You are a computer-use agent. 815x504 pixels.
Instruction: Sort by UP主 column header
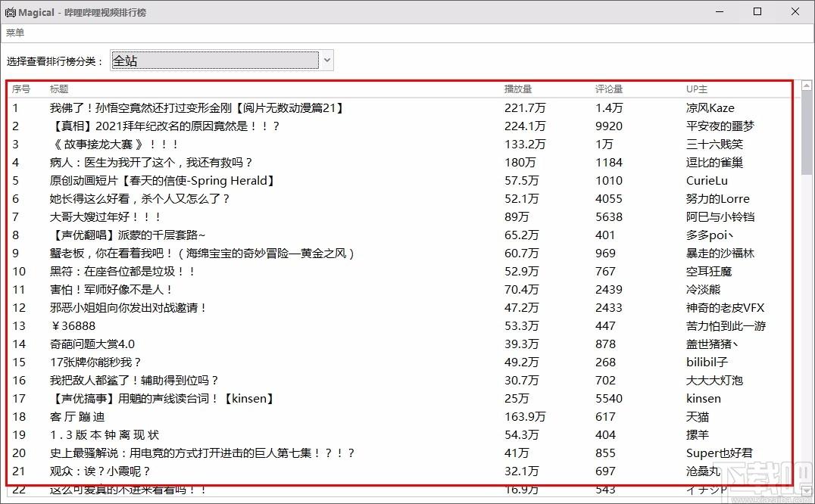tap(697, 89)
